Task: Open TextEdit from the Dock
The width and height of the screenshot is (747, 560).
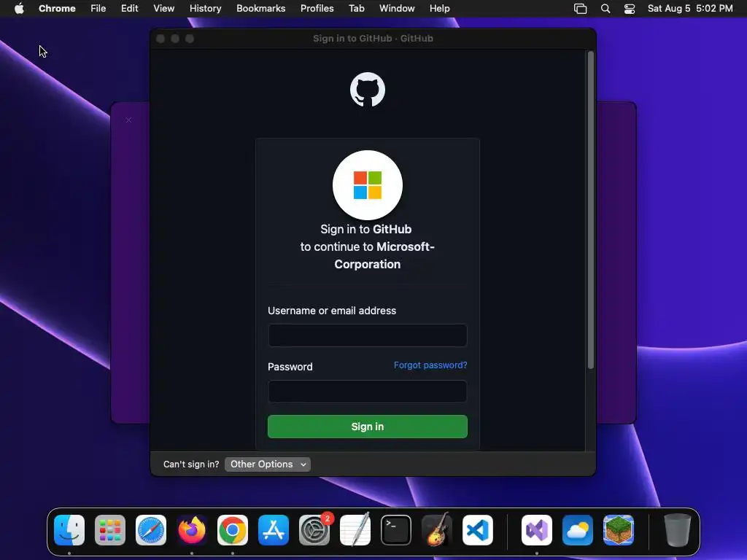Action: click(x=355, y=530)
